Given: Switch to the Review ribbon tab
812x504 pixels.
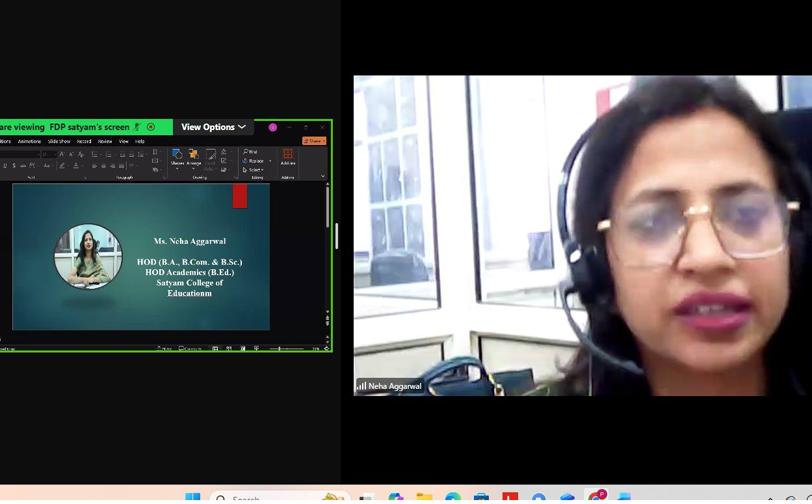Looking at the screenshot, I should coord(105,141).
